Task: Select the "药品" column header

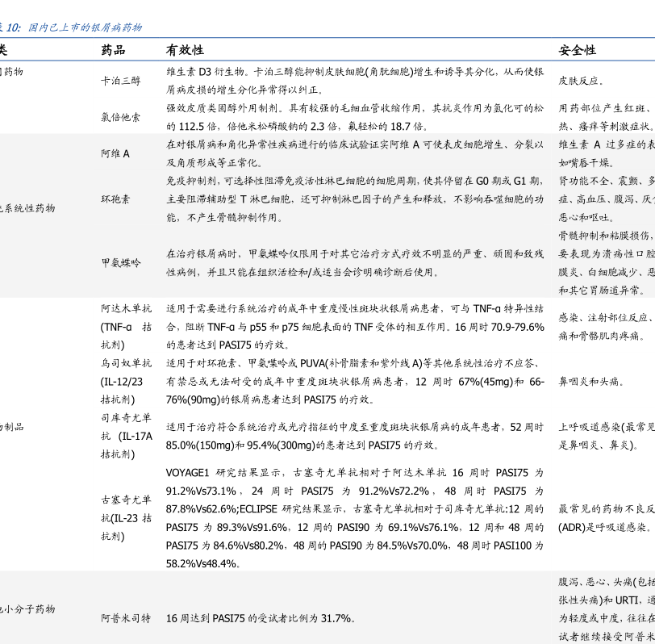Action: [113, 50]
